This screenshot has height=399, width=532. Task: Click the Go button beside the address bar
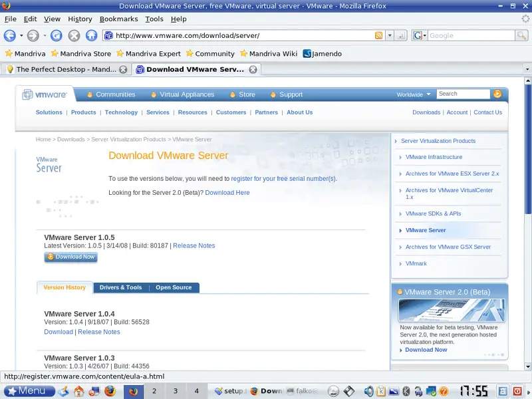point(401,35)
